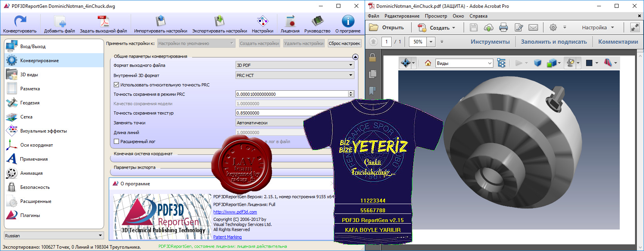
Task: Click Acrobat print icon
Action: (x=504, y=27)
